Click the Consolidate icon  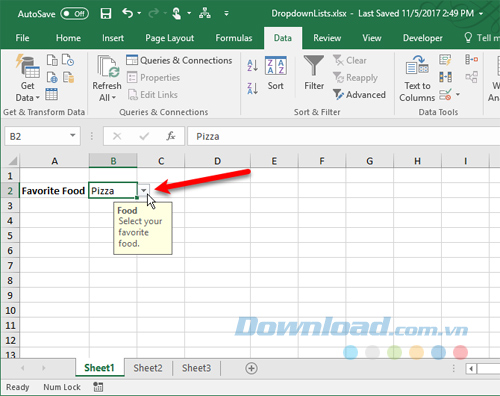[471, 60]
